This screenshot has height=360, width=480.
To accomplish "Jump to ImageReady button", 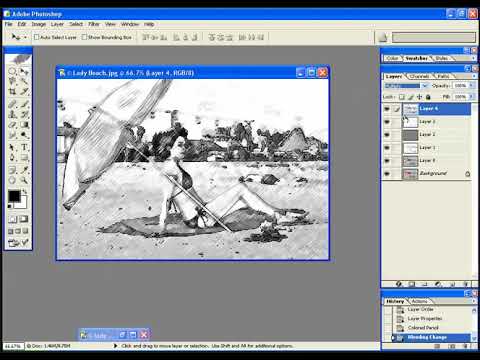I will [18, 243].
